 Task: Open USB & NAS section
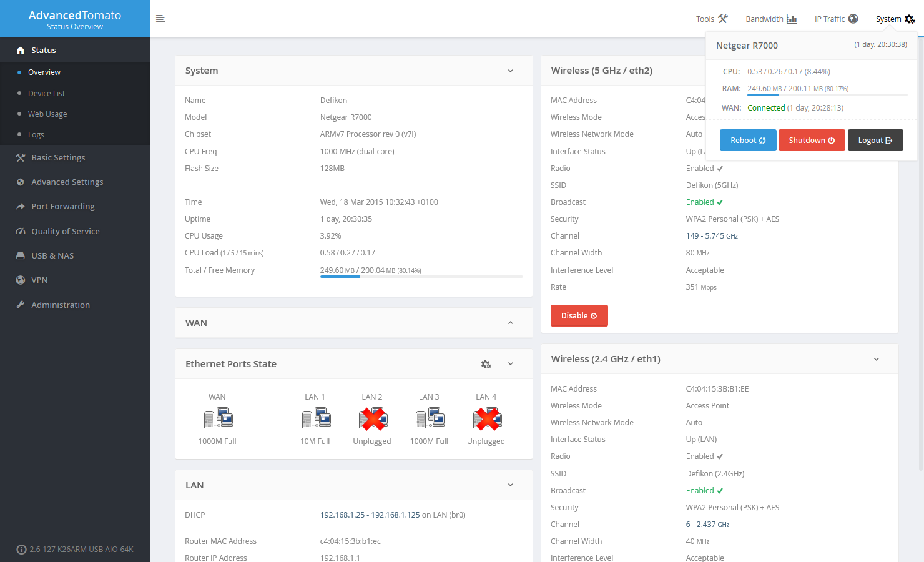pos(75,255)
